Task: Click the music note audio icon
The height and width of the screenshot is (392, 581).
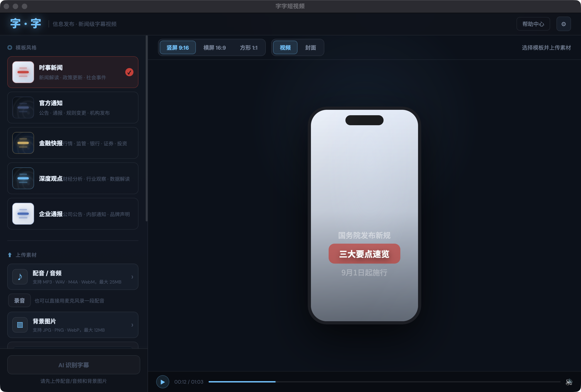Action: (20, 277)
